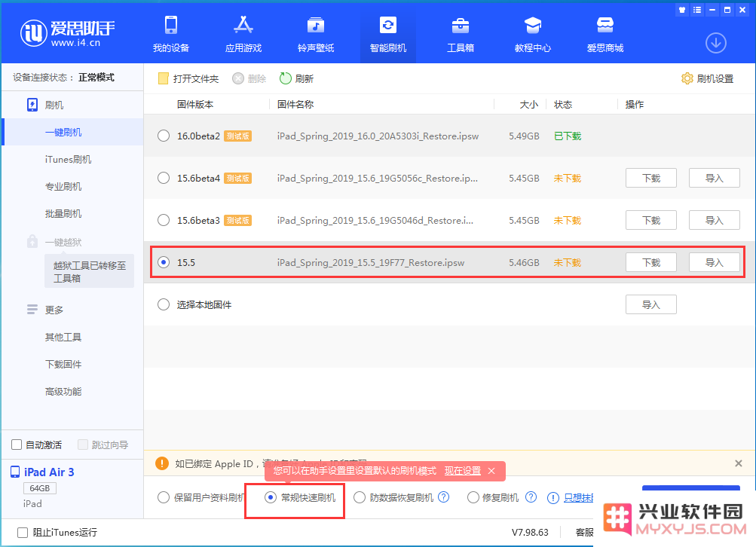Open the 铃声壁纸 ringtones and wallpapers section
Image resolution: width=756 pixels, height=547 pixels.
(316, 34)
